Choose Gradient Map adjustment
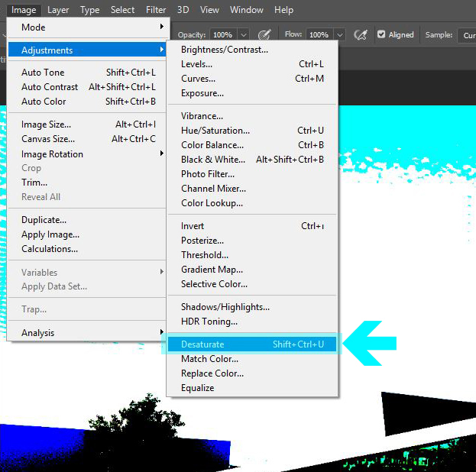 (x=252, y=270)
